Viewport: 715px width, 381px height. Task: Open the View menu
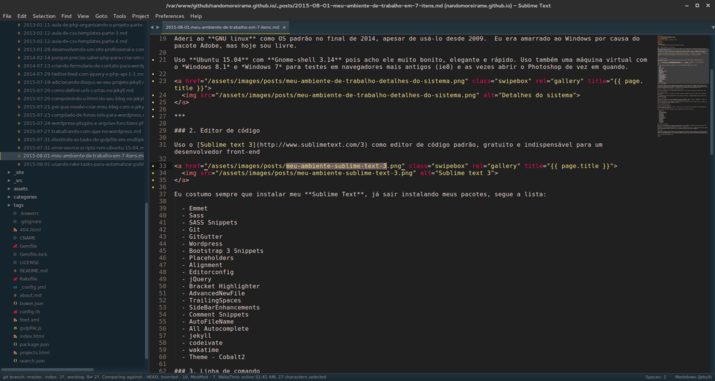(x=83, y=16)
